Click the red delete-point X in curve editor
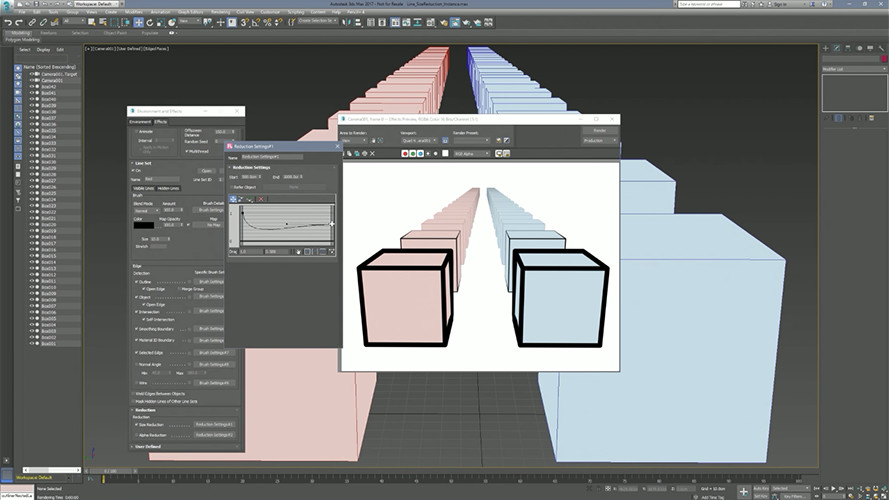The width and height of the screenshot is (889, 500). tap(261, 199)
